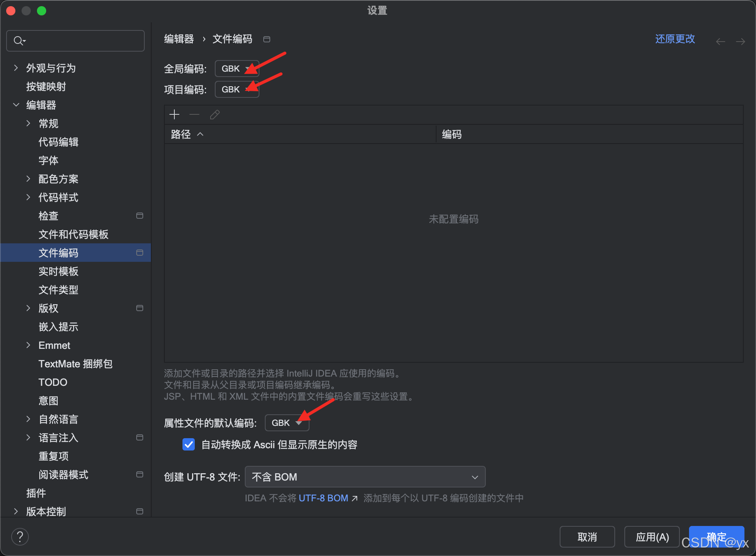The width and height of the screenshot is (756, 556).
Task: Click the 还原更改 link
Action: point(675,39)
